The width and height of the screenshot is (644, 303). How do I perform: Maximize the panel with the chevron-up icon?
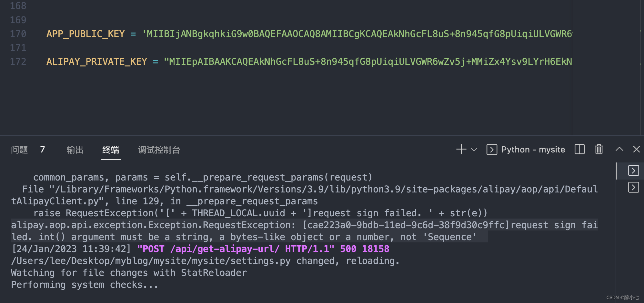(619, 149)
